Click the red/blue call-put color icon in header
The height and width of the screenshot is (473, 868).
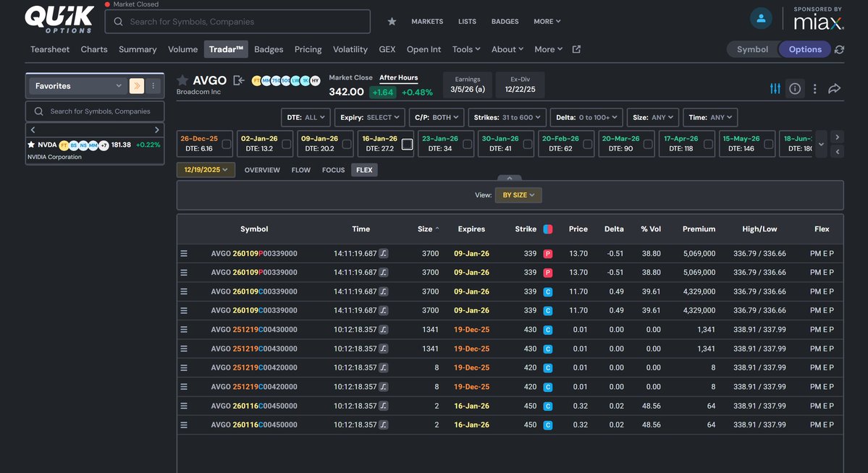click(x=547, y=229)
